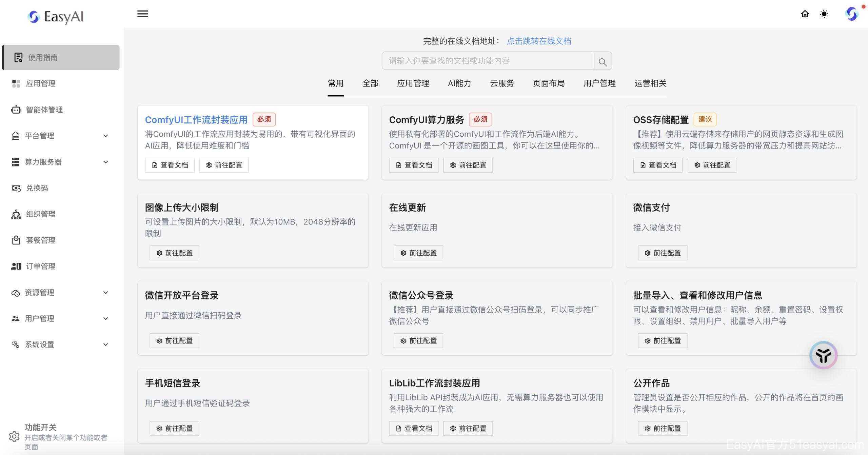Open 应用管理 sidebar icon
This screenshot has width=868, height=455.
pyautogui.click(x=16, y=83)
